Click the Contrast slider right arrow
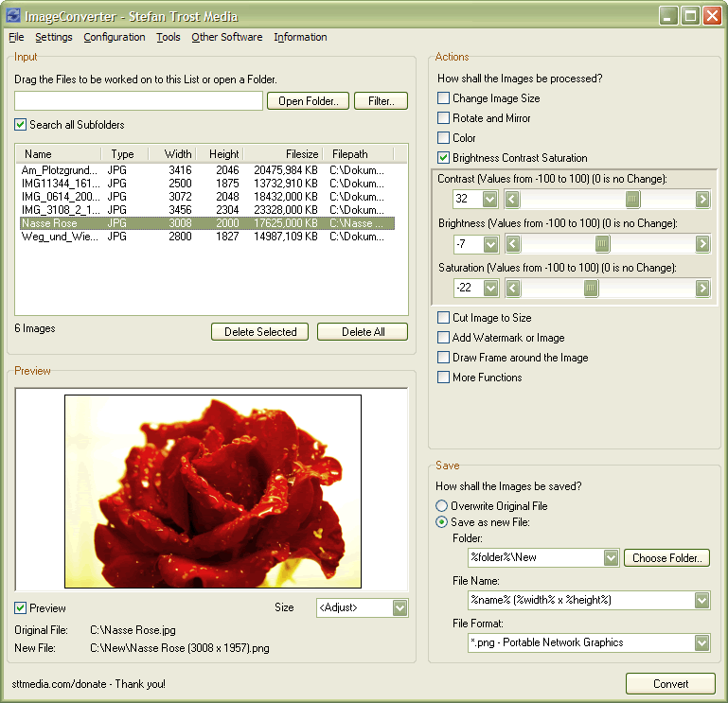The width and height of the screenshot is (728, 703). 702,199
